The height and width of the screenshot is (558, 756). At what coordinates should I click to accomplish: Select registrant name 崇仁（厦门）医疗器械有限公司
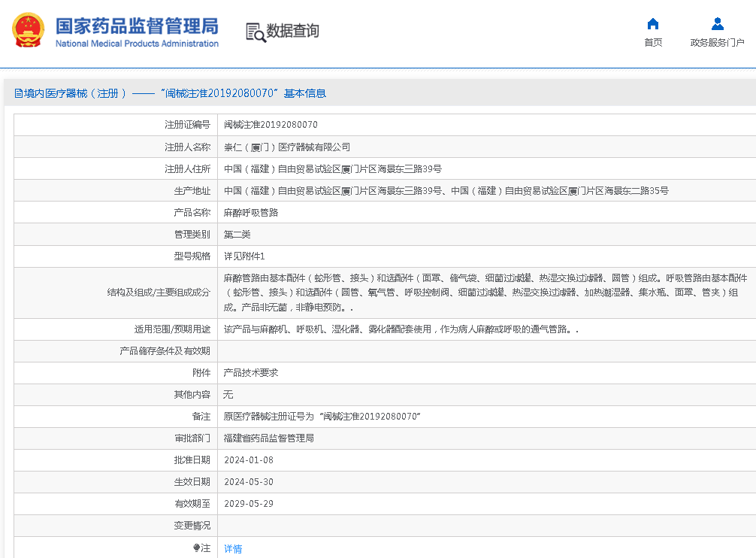coord(287,147)
